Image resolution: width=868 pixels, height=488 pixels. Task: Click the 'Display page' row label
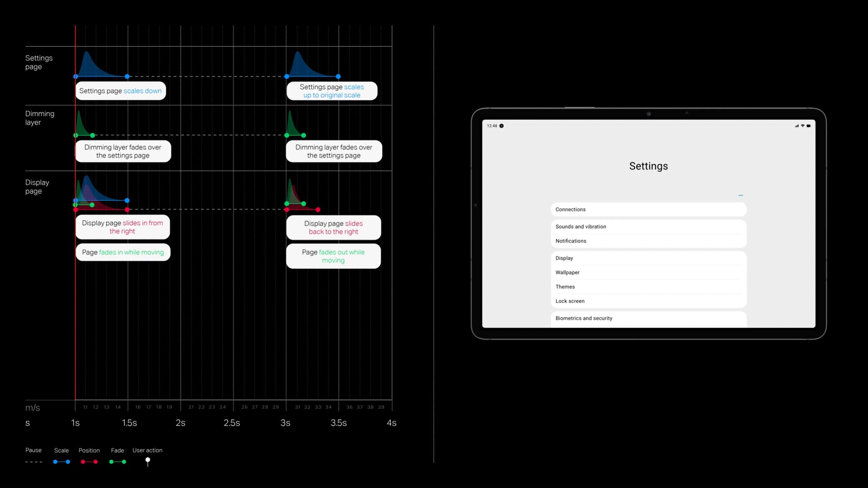click(x=37, y=187)
